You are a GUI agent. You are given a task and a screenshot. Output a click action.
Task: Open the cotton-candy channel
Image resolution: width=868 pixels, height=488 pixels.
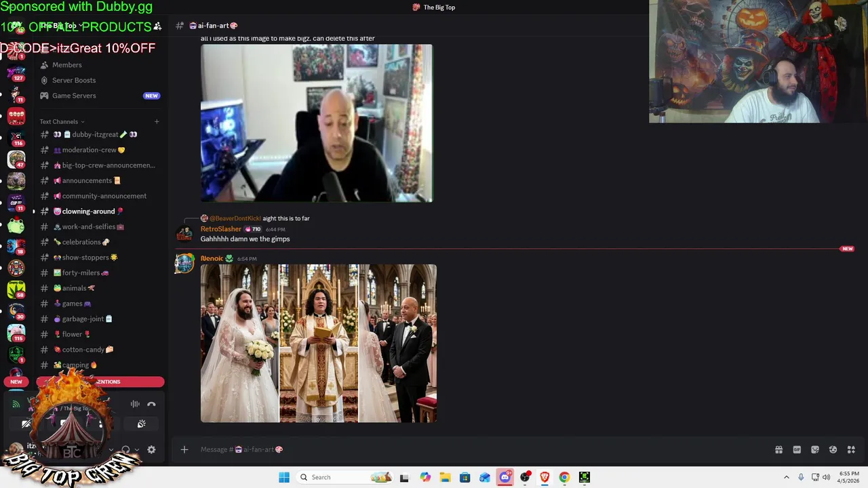click(x=100, y=350)
